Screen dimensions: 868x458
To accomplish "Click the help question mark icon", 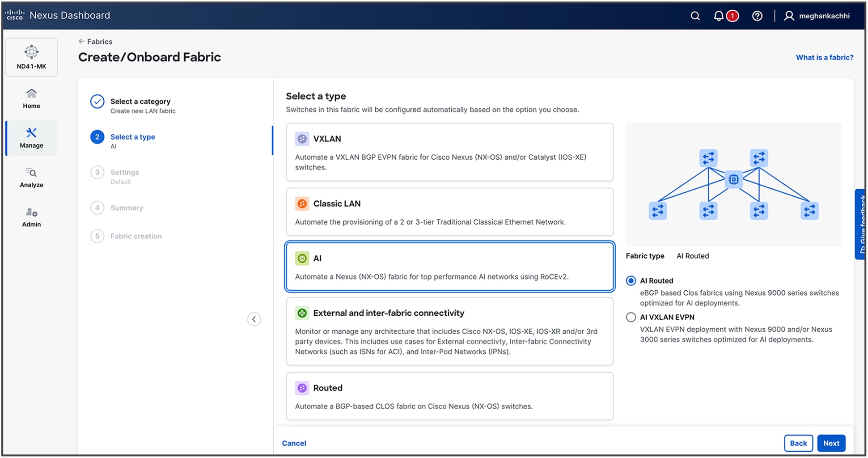I will coord(757,16).
